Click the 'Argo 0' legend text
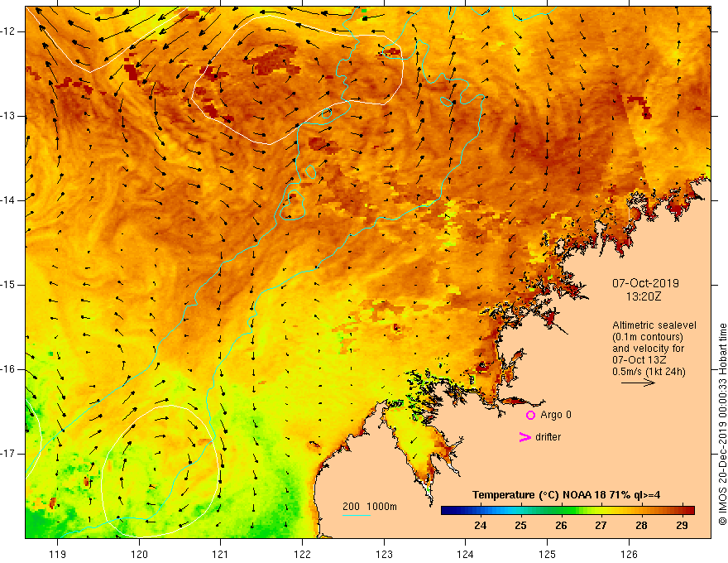The width and height of the screenshot is (728, 563). click(556, 415)
